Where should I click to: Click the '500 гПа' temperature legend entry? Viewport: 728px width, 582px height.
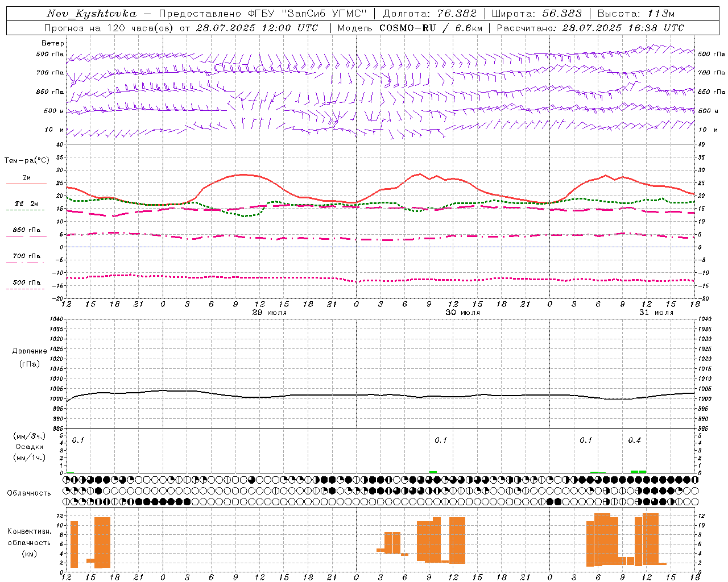(26, 282)
